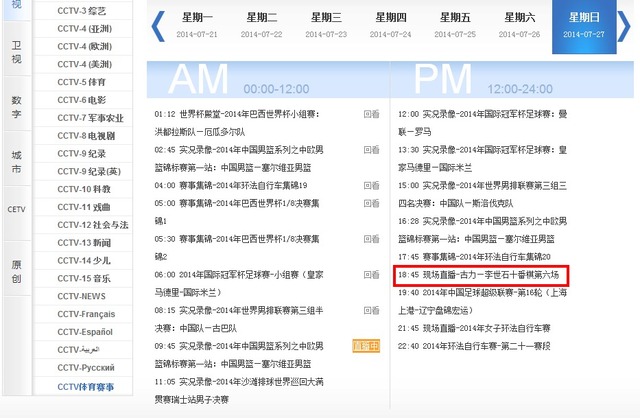Open the 11:05 沙滩排球 listing

pos(239,391)
